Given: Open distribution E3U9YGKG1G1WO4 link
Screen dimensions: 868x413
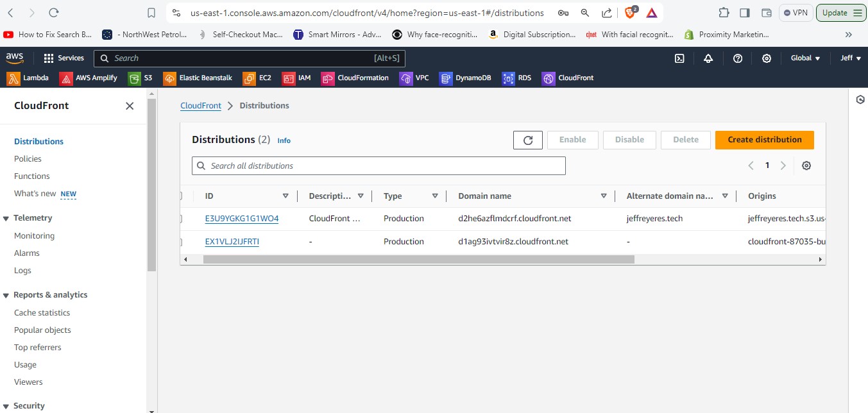Looking at the screenshot, I should [x=242, y=219].
